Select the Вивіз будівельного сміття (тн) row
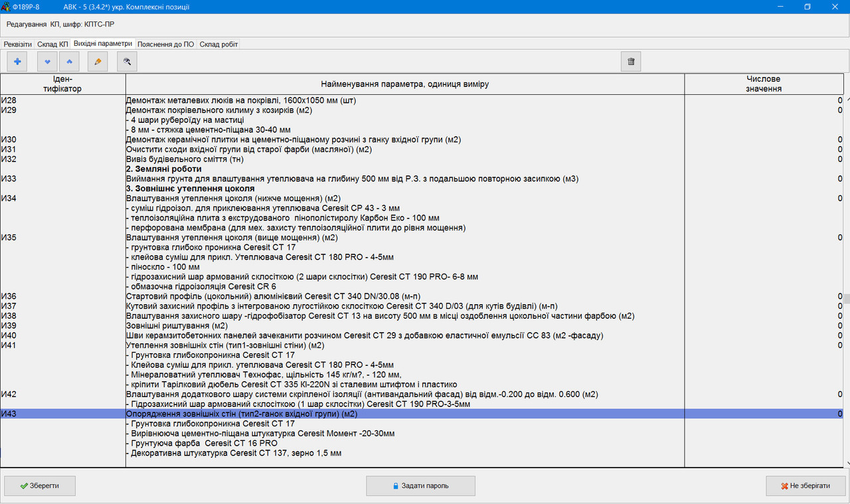 coord(421,159)
